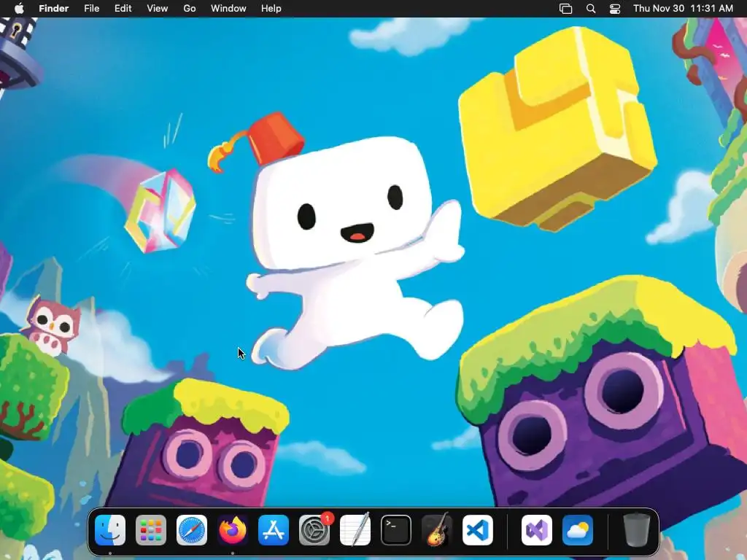Open Control Center in menu bar

(615, 9)
